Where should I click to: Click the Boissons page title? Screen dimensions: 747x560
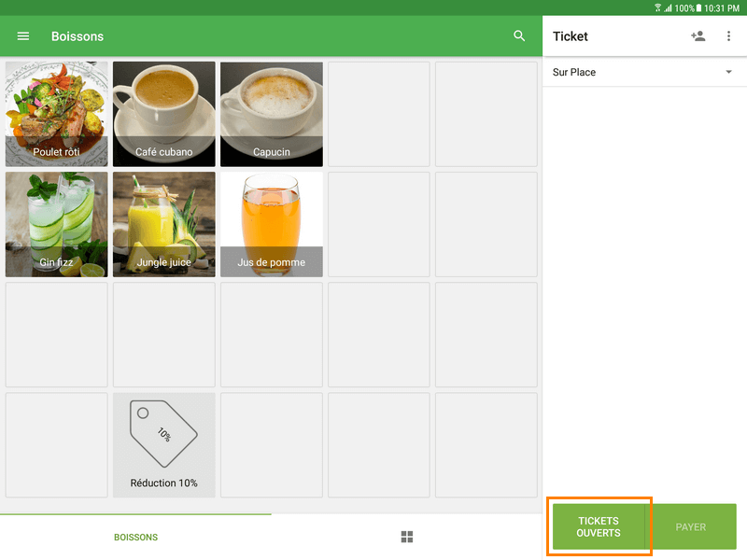pyautogui.click(x=78, y=36)
